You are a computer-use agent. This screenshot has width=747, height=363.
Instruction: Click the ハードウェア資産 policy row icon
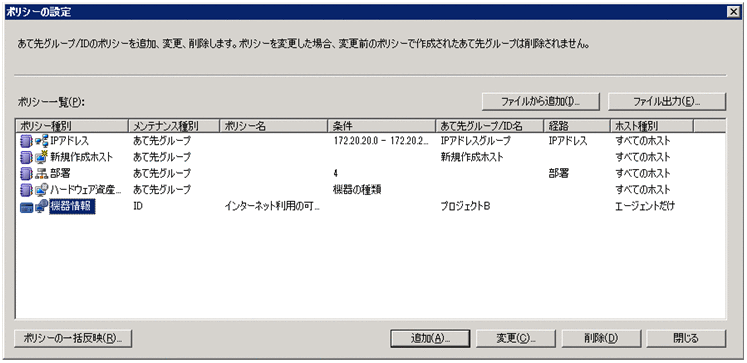34,190
